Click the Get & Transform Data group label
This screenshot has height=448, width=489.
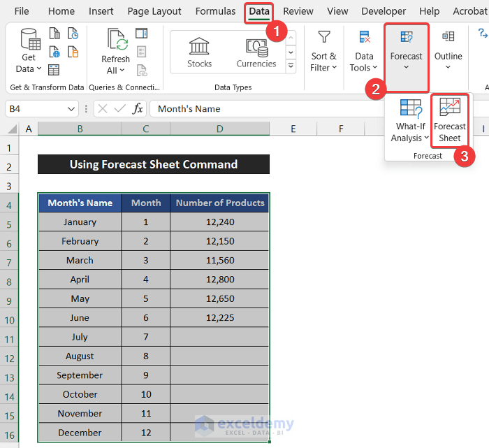47,87
